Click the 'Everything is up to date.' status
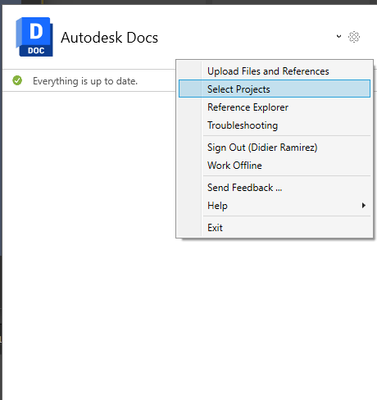 click(85, 81)
